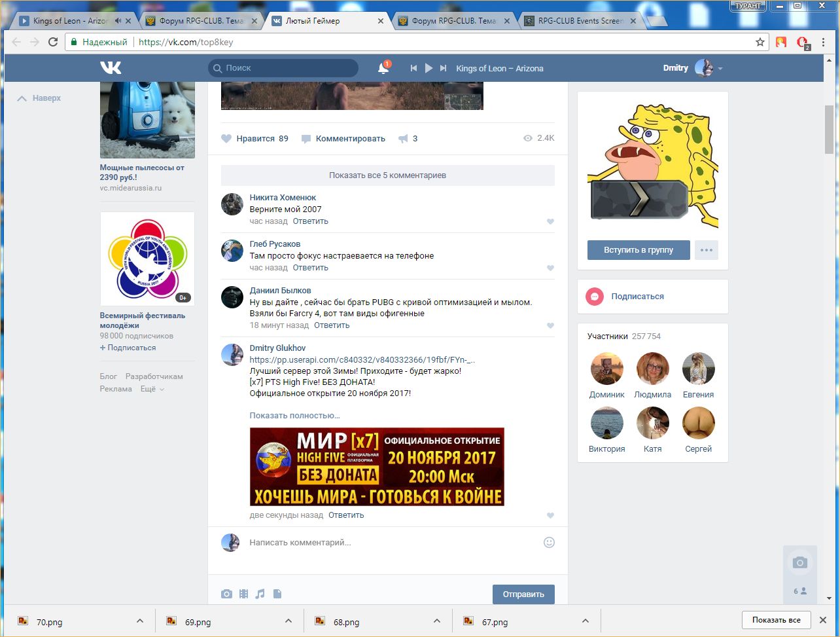The width and height of the screenshot is (840, 637).
Task: Attach a photo using camera icon
Action: pos(226,594)
